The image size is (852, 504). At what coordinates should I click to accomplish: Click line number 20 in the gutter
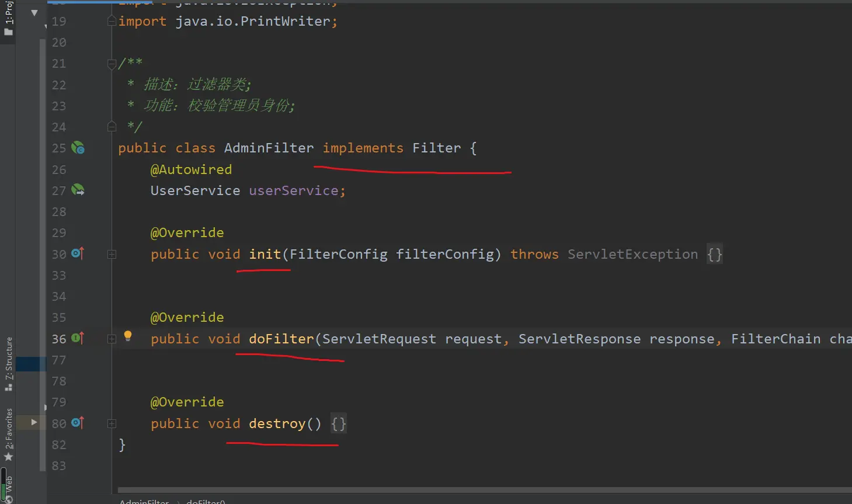click(x=59, y=42)
